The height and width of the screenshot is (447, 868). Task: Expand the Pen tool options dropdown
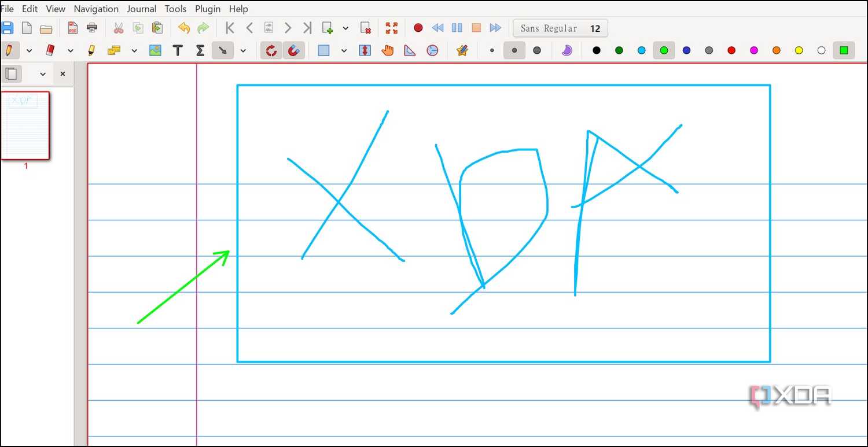(x=29, y=50)
